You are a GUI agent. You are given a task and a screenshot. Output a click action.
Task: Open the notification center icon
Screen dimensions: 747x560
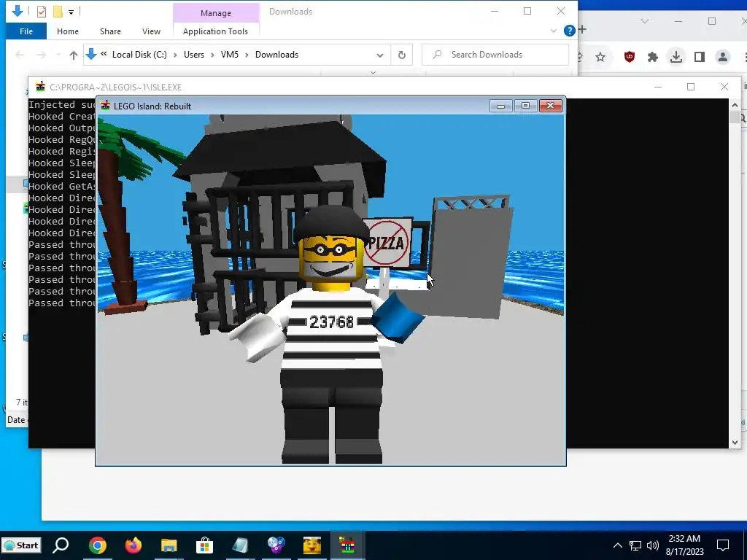pos(723,545)
